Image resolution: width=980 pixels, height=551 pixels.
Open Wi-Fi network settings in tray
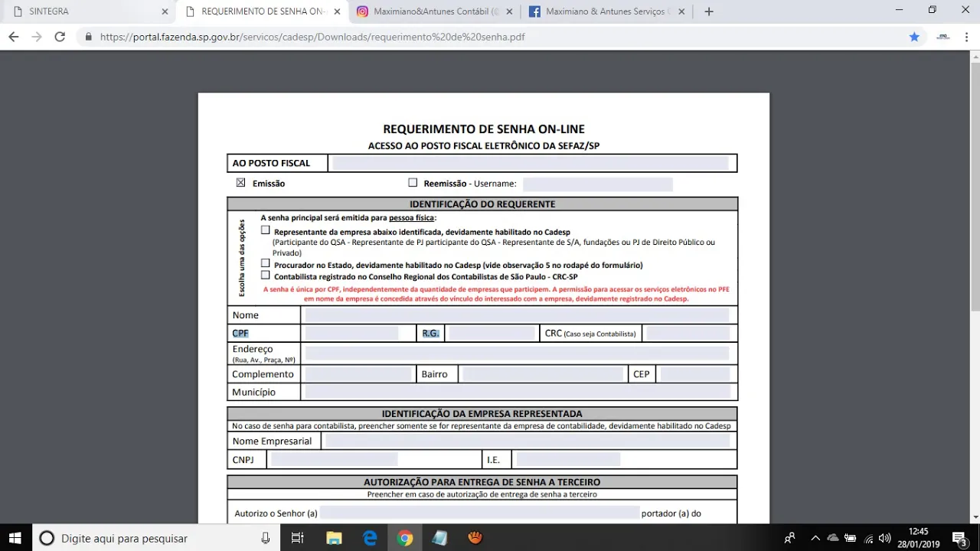[x=869, y=538]
